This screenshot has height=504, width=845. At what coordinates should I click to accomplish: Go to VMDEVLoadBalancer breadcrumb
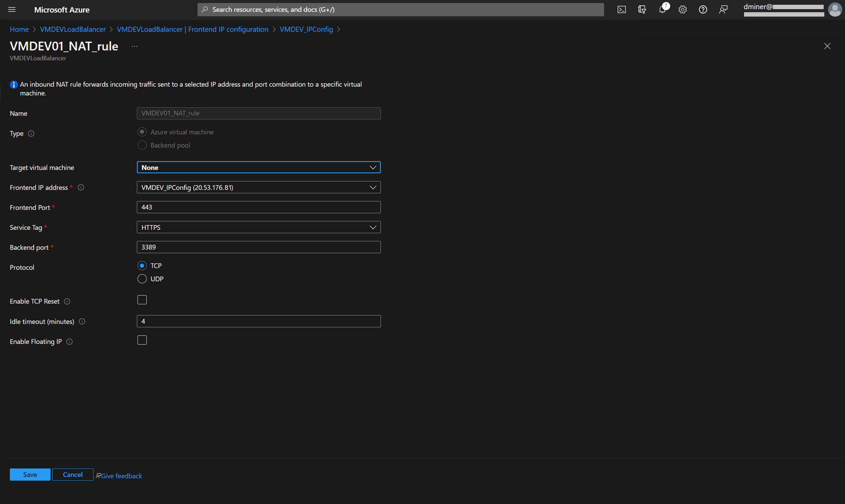(x=73, y=29)
